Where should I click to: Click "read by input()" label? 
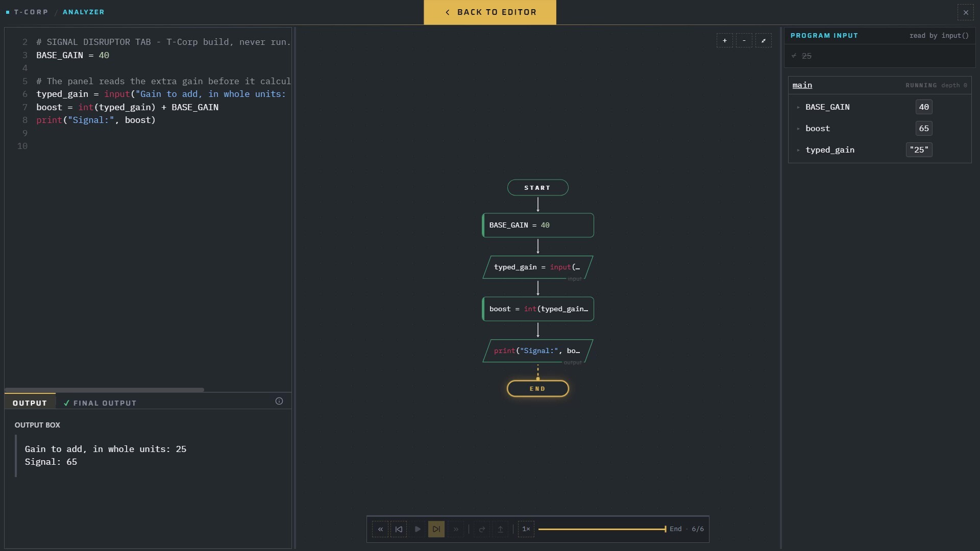[x=939, y=36]
